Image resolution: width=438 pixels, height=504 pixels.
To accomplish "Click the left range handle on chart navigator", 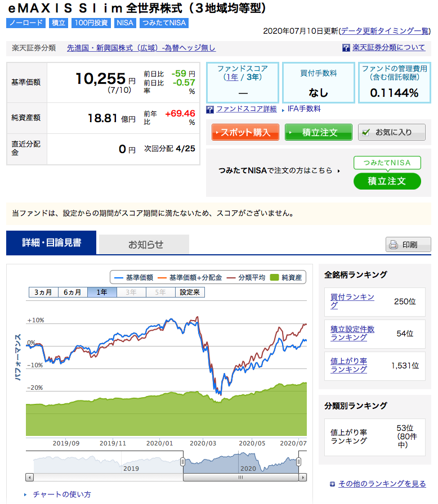I will pyautogui.click(x=182, y=462).
